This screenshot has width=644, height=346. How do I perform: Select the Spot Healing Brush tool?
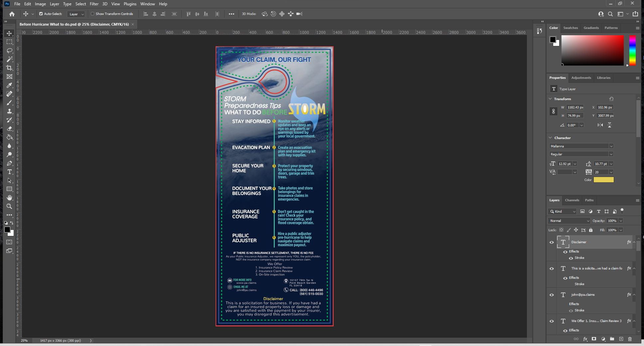coord(9,94)
